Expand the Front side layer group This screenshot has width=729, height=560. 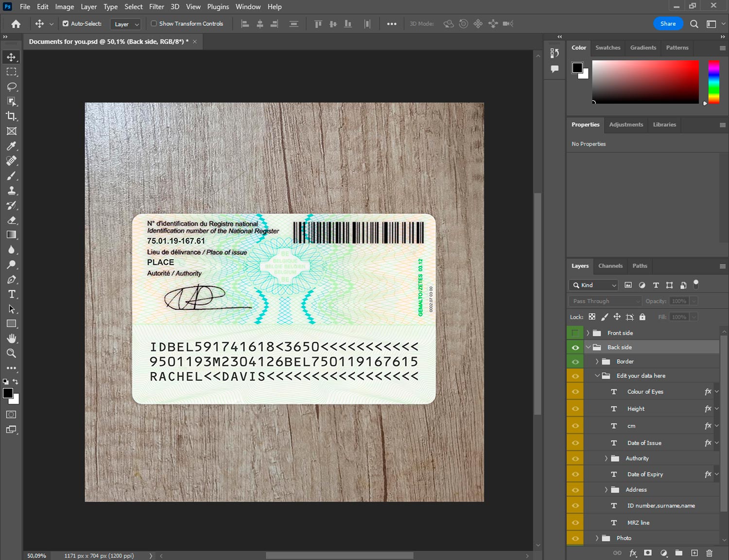click(x=588, y=333)
